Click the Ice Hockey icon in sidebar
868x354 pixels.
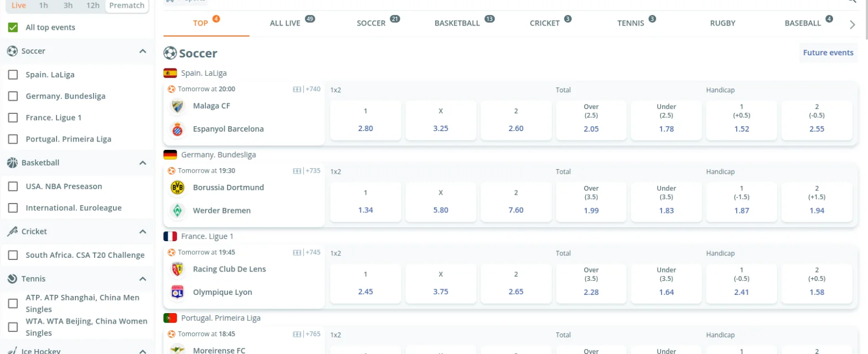12,350
